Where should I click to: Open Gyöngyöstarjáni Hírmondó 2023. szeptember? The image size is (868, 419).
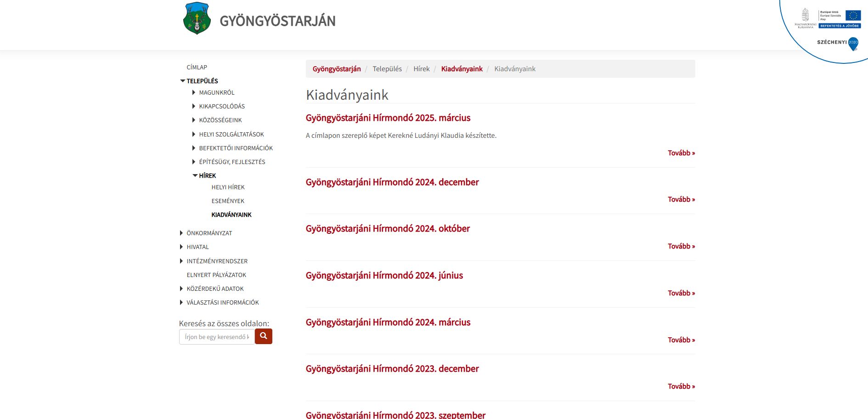point(395,415)
